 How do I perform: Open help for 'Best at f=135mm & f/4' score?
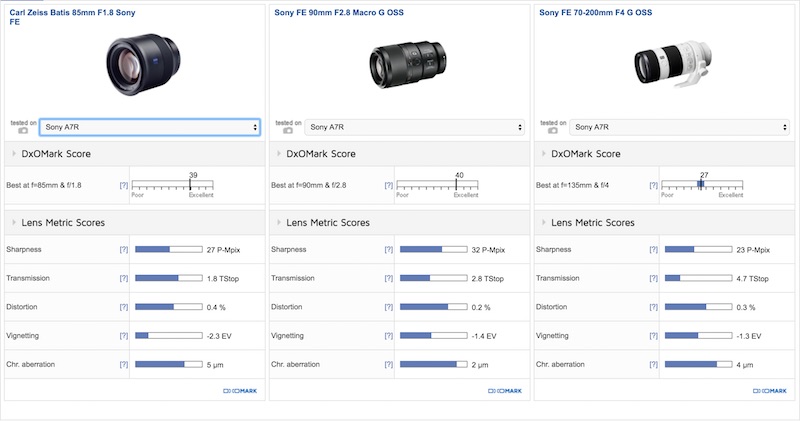[x=653, y=185]
